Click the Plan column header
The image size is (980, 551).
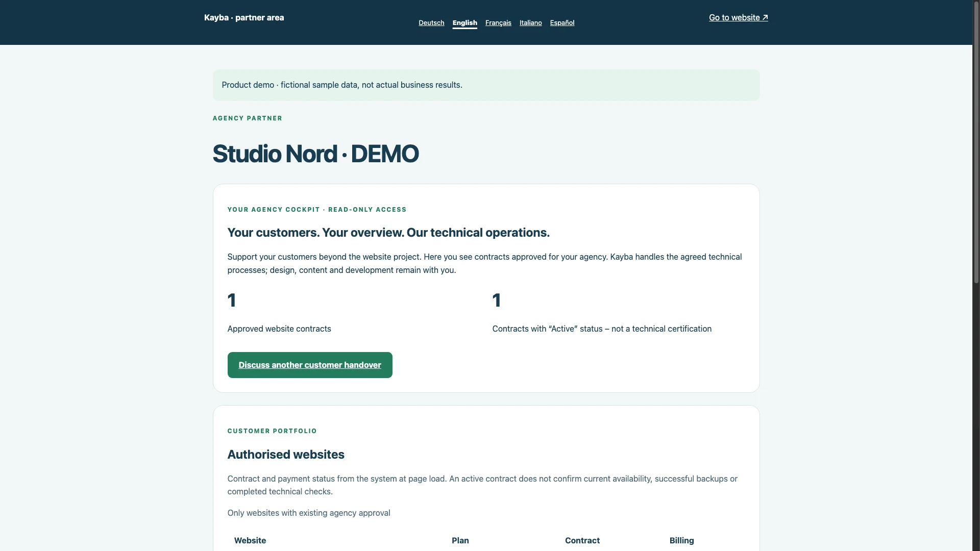460,540
